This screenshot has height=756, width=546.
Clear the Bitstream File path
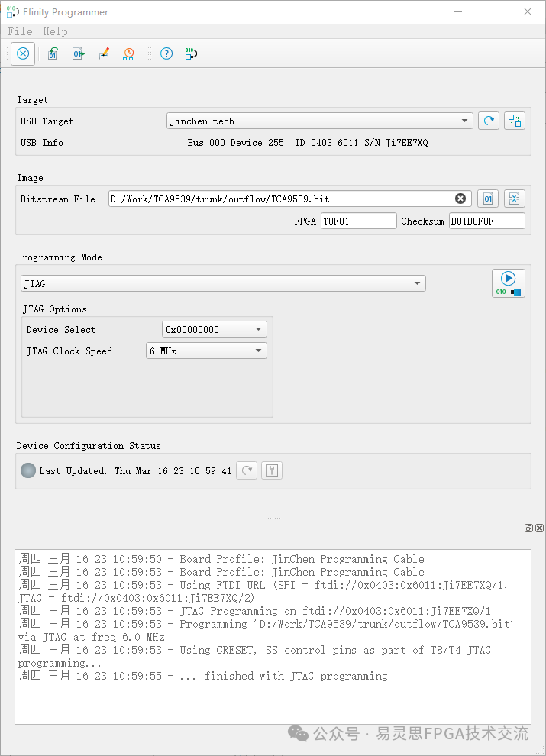coord(460,199)
